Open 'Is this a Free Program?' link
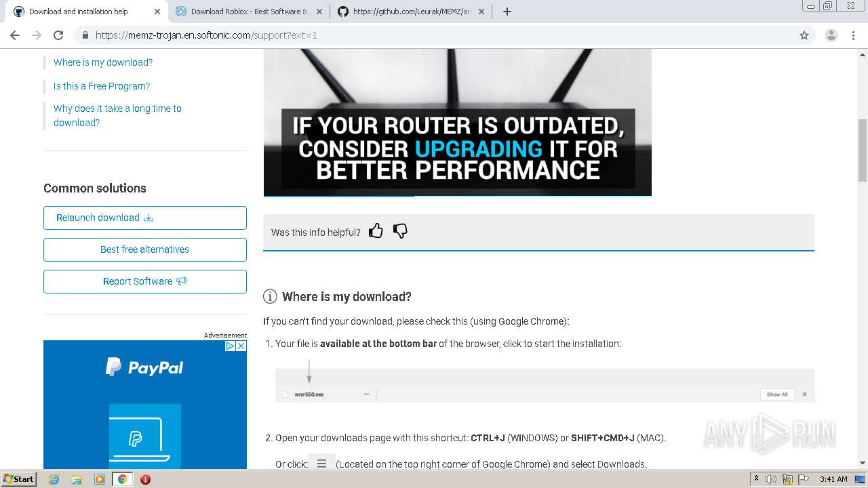This screenshot has height=488, width=868. (102, 86)
